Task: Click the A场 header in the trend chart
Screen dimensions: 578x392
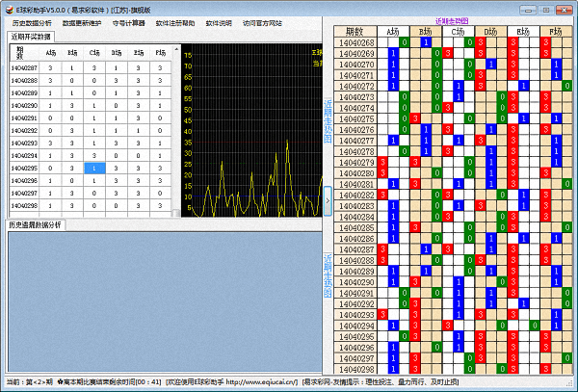Action: click(393, 32)
